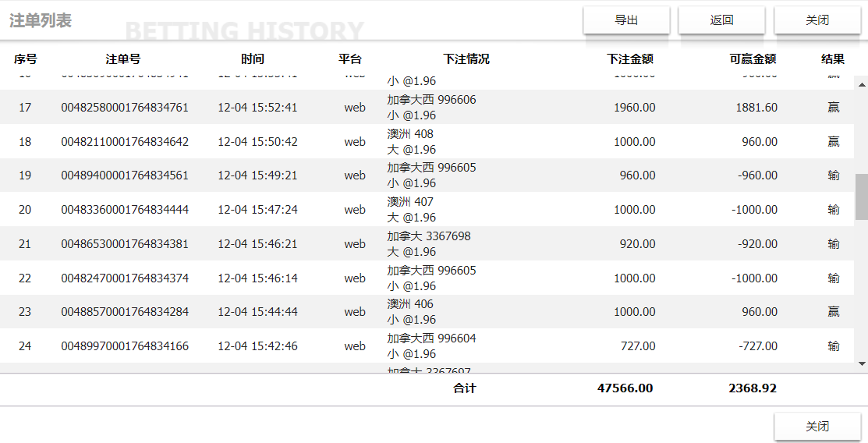Image resolution: width=868 pixels, height=443 pixels.
Task: Click the 注单号 column header
Action: click(123, 59)
